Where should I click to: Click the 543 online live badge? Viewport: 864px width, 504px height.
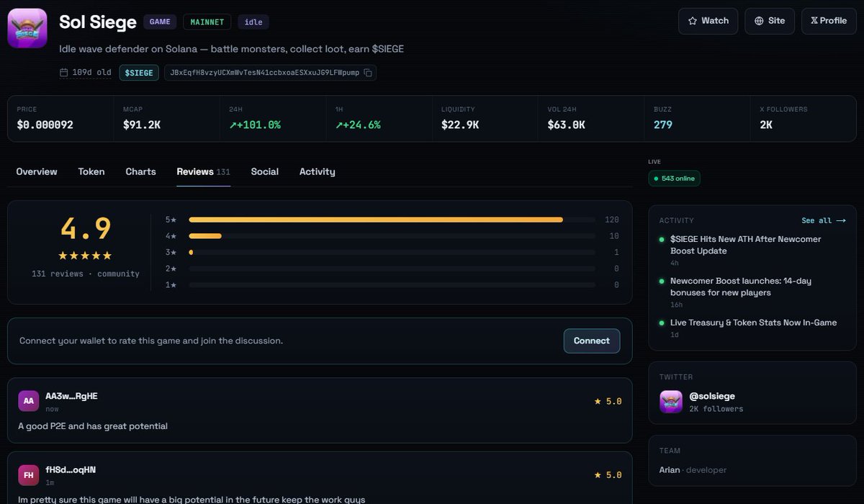pyautogui.click(x=674, y=178)
